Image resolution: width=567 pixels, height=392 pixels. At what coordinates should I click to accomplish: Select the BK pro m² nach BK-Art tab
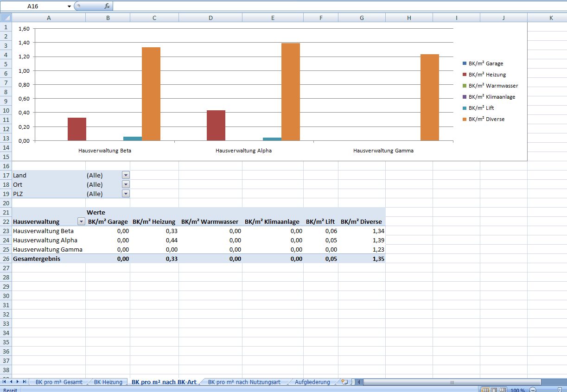click(x=164, y=382)
